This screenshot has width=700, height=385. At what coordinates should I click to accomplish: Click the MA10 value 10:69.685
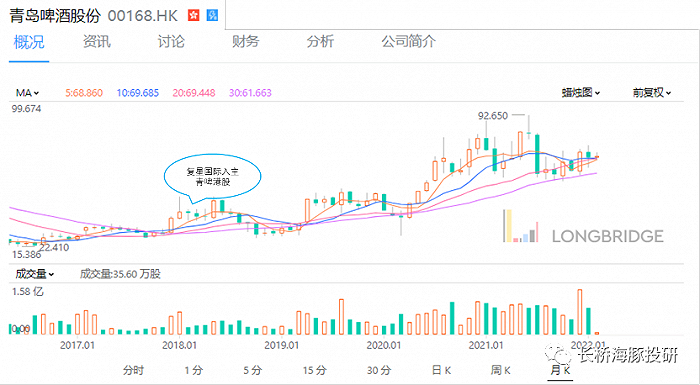point(138,93)
